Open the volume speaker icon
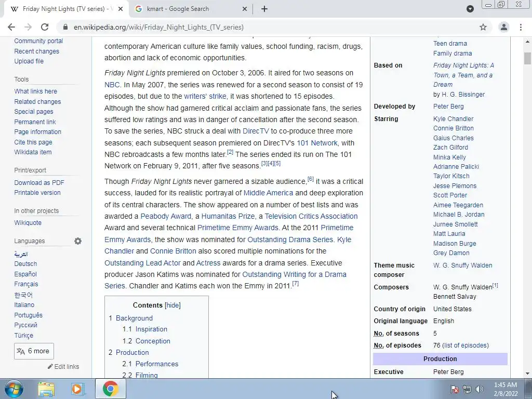The width and height of the screenshot is (532, 399). (x=480, y=389)
